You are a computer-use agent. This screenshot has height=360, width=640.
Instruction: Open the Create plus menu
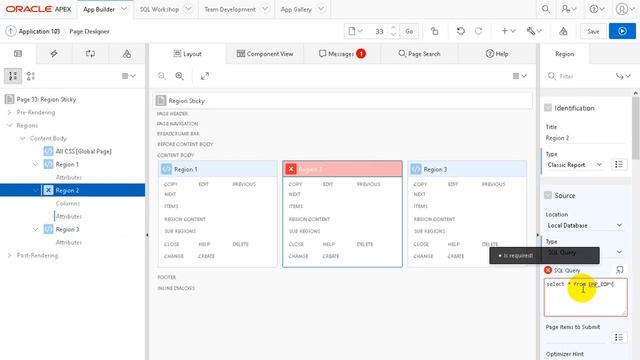click(x=508, y=31)
